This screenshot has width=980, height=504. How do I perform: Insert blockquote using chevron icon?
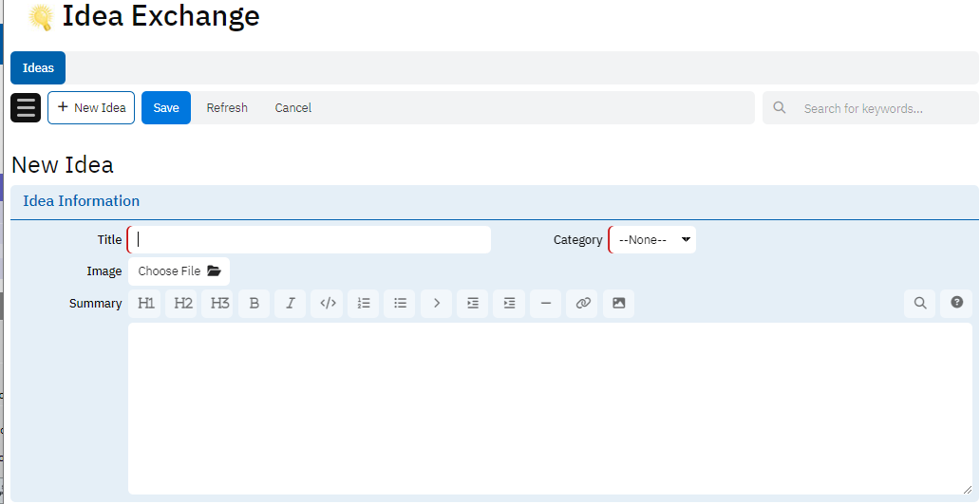coord(437,303)
